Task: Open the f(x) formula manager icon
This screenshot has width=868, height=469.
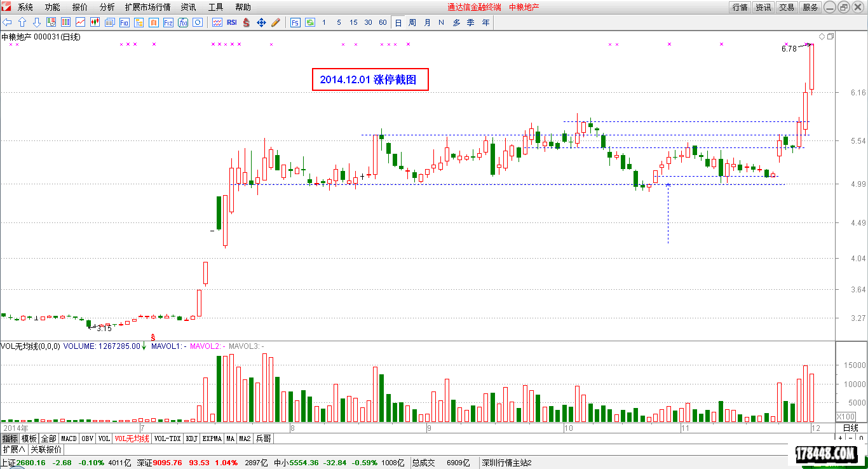Action: click(183, 22)
